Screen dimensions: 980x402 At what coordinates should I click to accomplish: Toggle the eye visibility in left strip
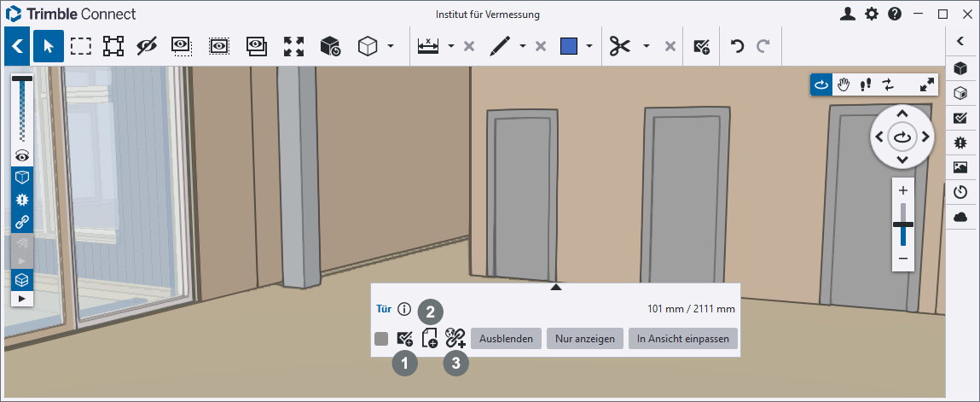[x=22, y=156]
